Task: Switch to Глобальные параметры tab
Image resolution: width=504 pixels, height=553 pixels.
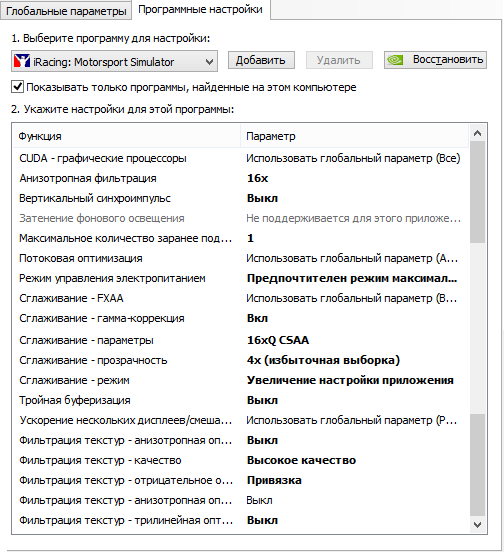Action: pos(66,11)
